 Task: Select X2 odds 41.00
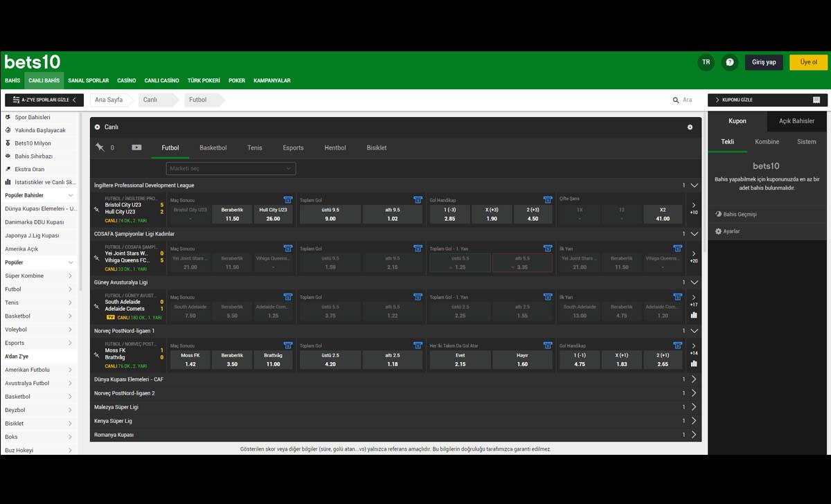663,214
